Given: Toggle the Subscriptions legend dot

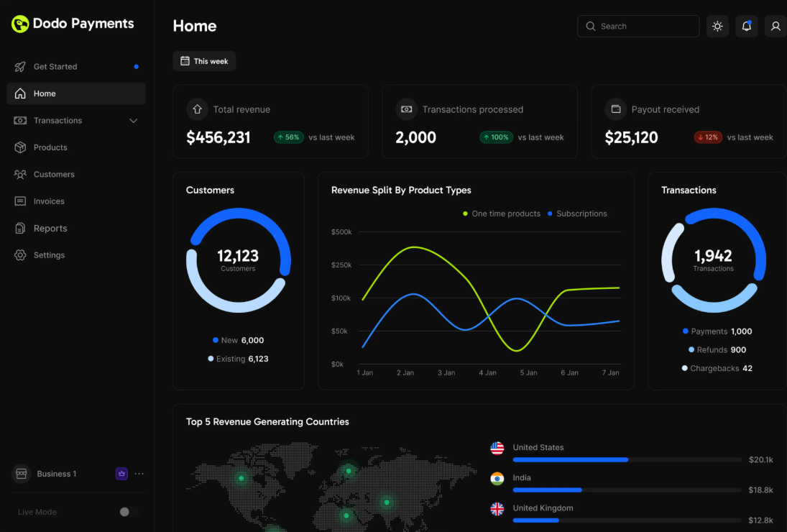Looking at the screenshot, I should click(549, 214).
